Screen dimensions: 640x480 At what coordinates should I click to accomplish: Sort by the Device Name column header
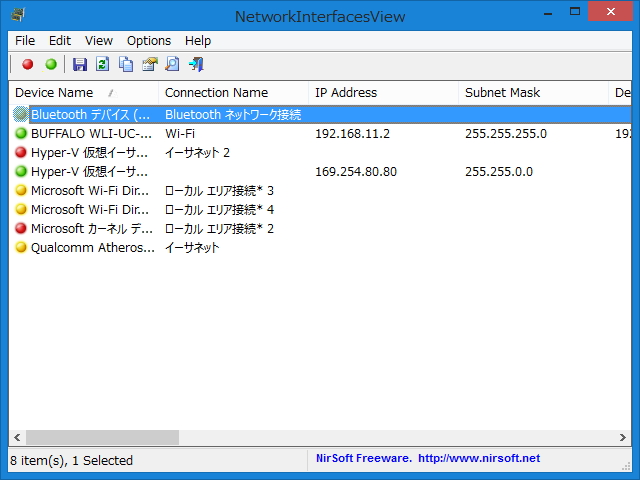pos(84,93)
